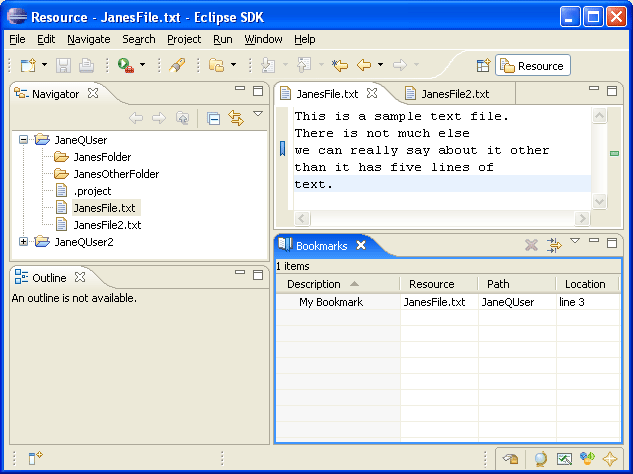The height and width of the screenshot is (474, 633).
Task: Click the Search flashlight toolbar icon
Action: click(x=177, y=65)
